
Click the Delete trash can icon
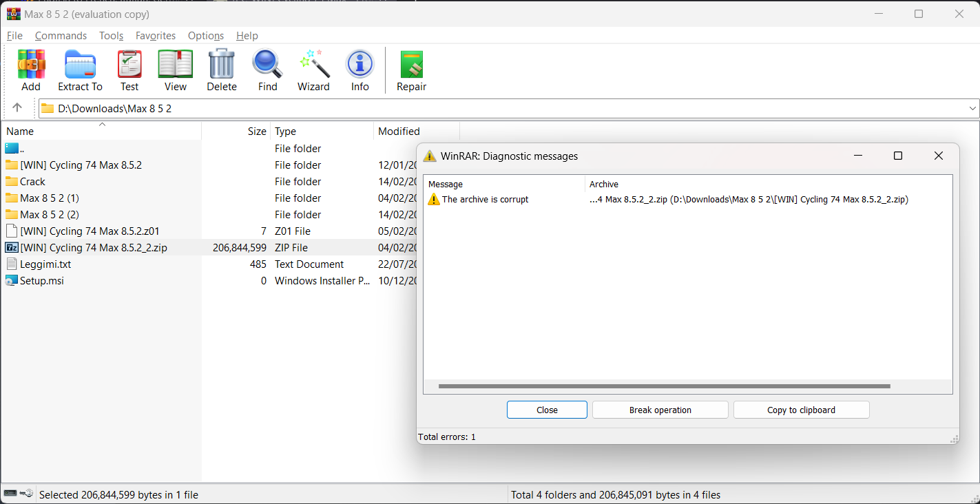pos(222,64)
